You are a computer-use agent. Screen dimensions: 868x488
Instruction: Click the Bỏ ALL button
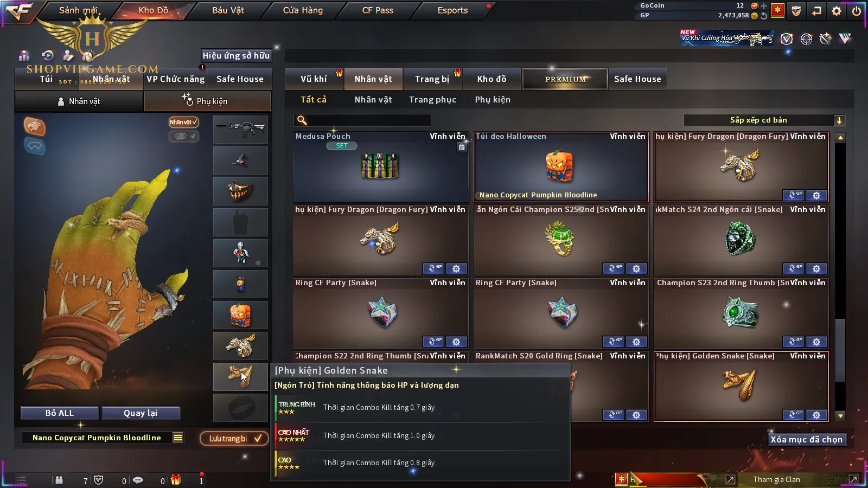point(60,413)
